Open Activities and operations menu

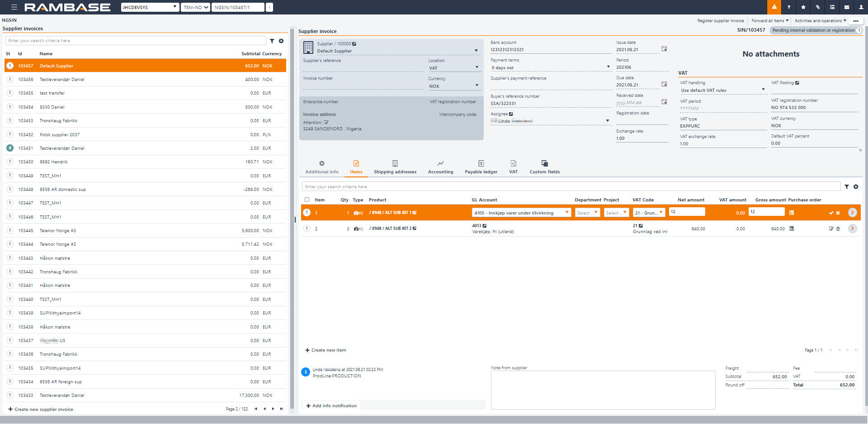[820, 21]
